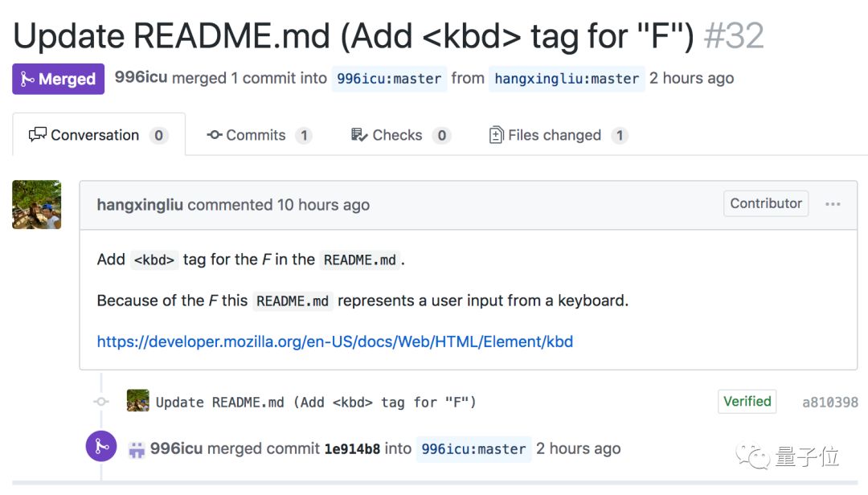Click the purple Merged status badge
868x495 pixels.
click(x=58, y=79)
